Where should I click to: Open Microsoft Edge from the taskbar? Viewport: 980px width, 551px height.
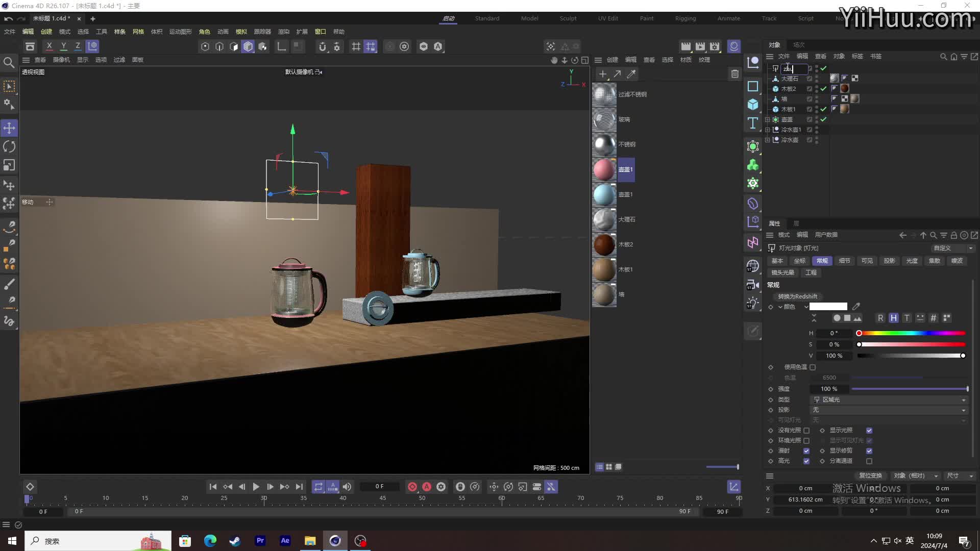click(210, 541)
